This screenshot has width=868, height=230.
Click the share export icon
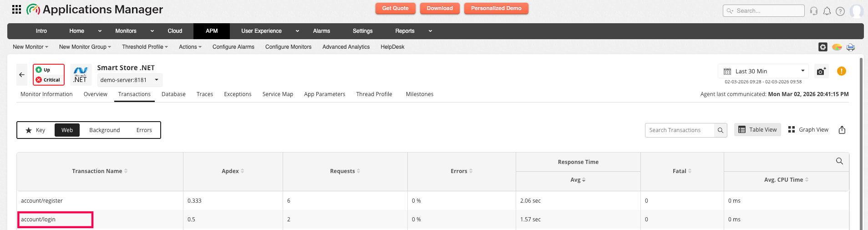(842, 130)
